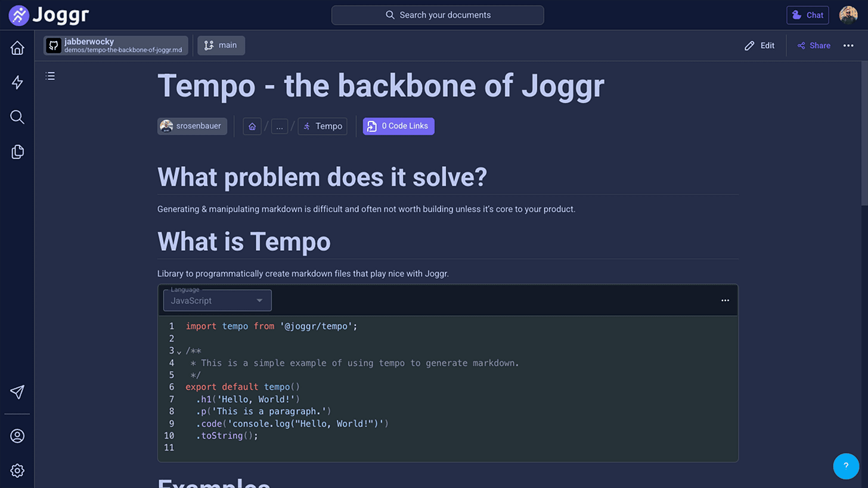Open the lightning bolt sidebar icon
Screen dimensions: 868x488
coord(17,82)
